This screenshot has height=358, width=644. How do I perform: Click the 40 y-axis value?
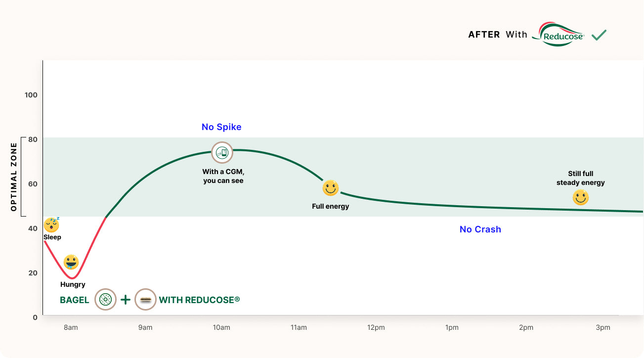click(x=33, y=228)
